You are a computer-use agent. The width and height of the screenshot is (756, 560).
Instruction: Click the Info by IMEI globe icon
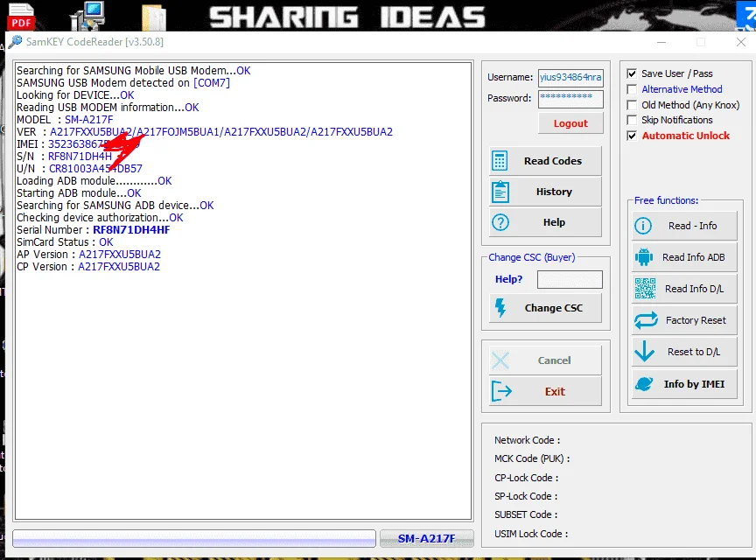[x=645, y=384]
